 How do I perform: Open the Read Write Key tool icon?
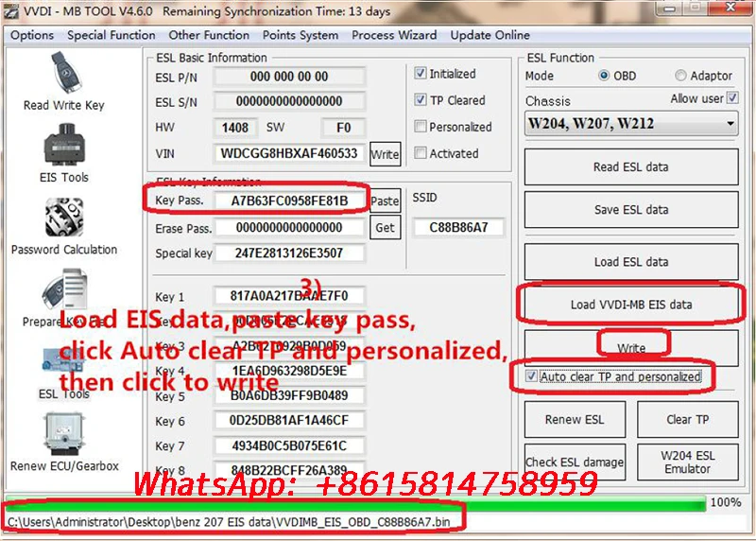66,74
